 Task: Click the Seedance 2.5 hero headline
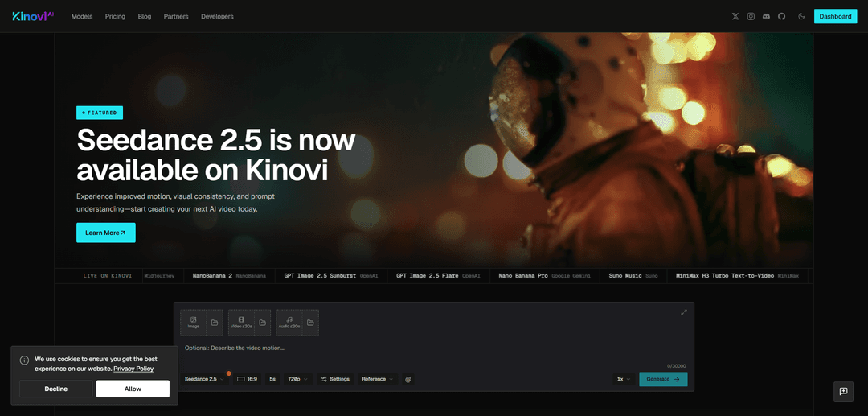pos(216,155)
